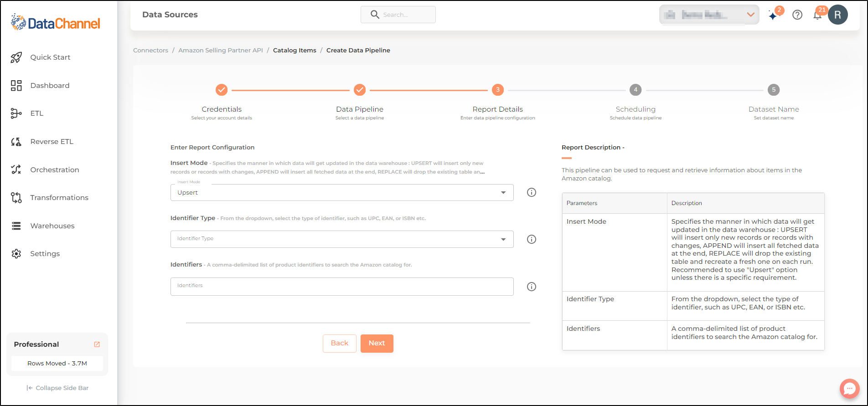868x406 pixels.
Task: Open Transformations in the sidebar
Action: point(59,198)
